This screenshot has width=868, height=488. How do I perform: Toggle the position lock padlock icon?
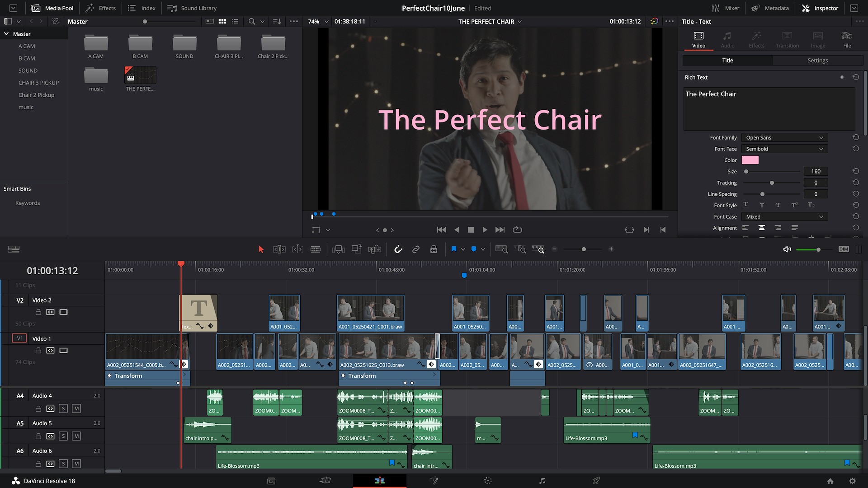[x=434, y=249]
